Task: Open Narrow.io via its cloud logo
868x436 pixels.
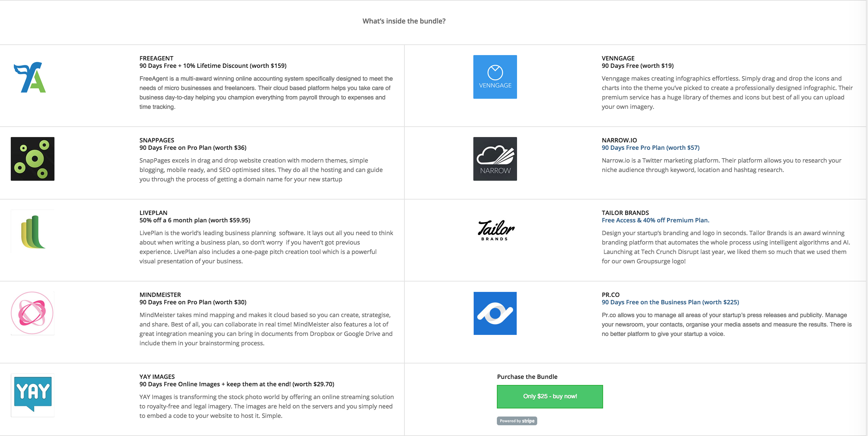Action: click(495, 159)
